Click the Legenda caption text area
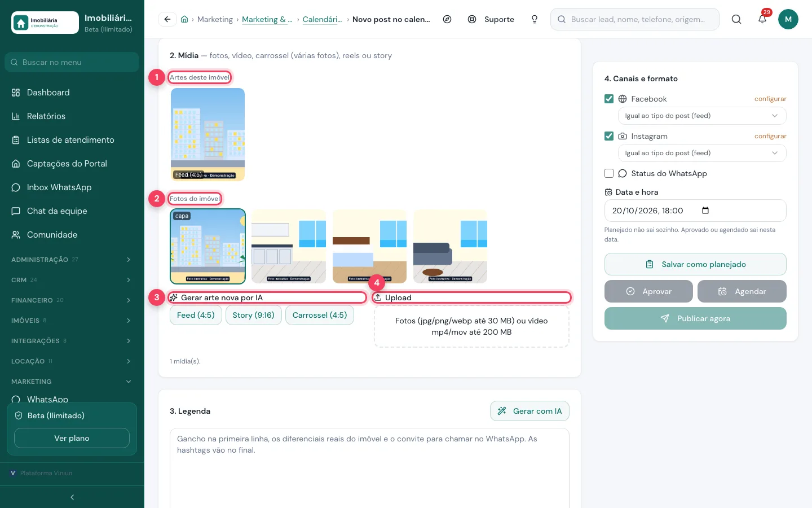 (x=369, y=468)
